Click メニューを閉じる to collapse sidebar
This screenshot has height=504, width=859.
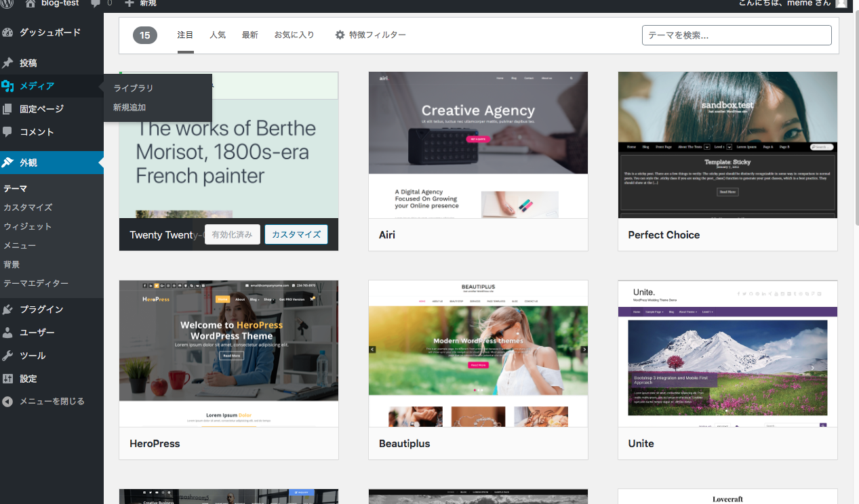[52, 402]
